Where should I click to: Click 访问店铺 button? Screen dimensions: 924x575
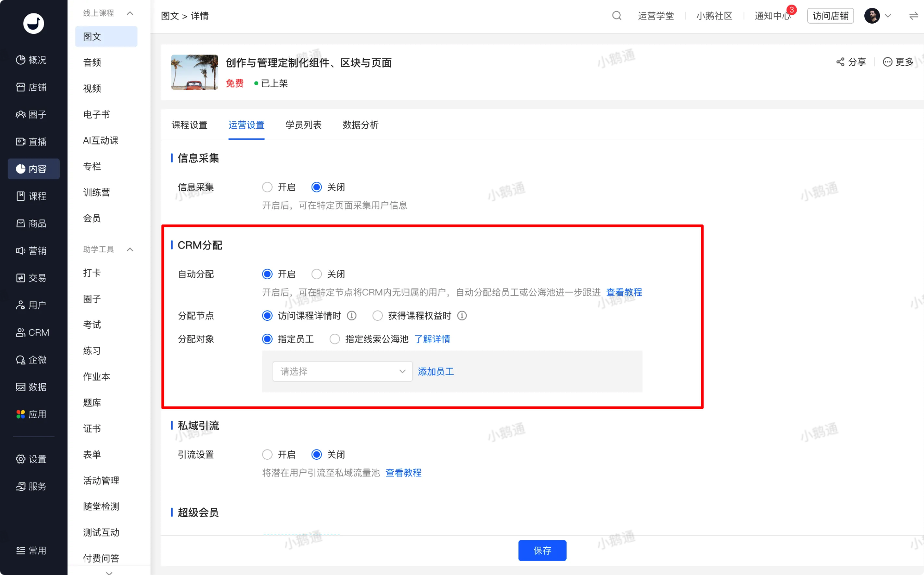[x=830, y=16]
